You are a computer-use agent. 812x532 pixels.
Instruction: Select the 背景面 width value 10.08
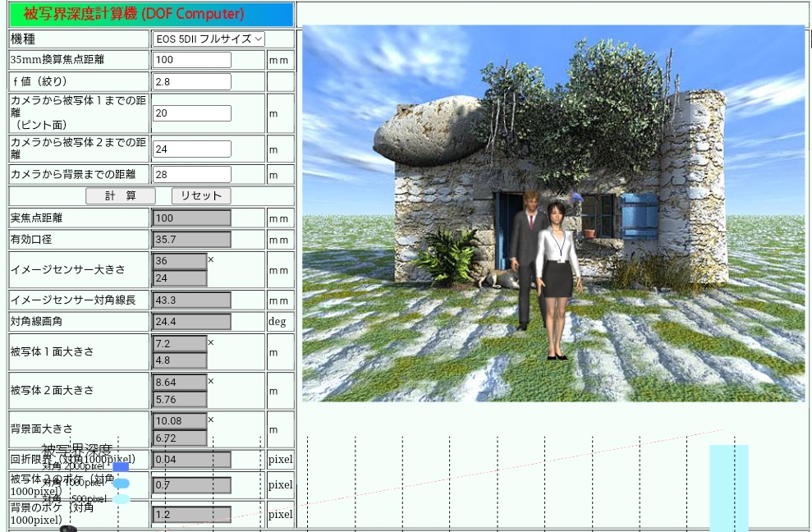tap(180, 420)
